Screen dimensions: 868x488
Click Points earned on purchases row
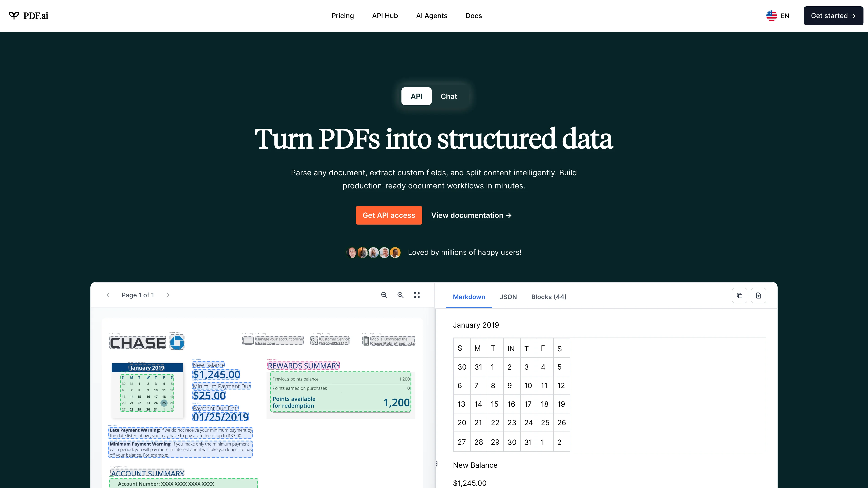pos(341,388)
